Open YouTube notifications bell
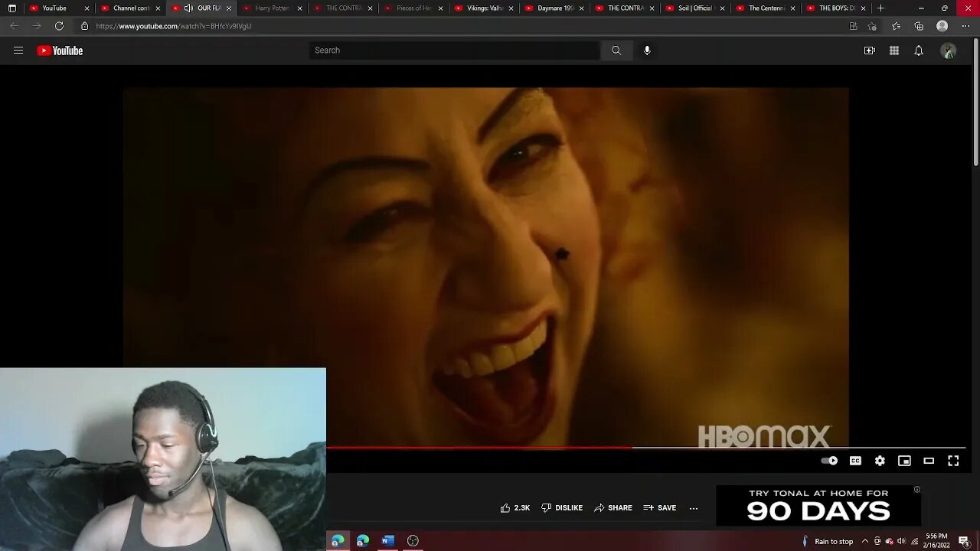Viewport: 980px width, 551px height. pos(919,51)
